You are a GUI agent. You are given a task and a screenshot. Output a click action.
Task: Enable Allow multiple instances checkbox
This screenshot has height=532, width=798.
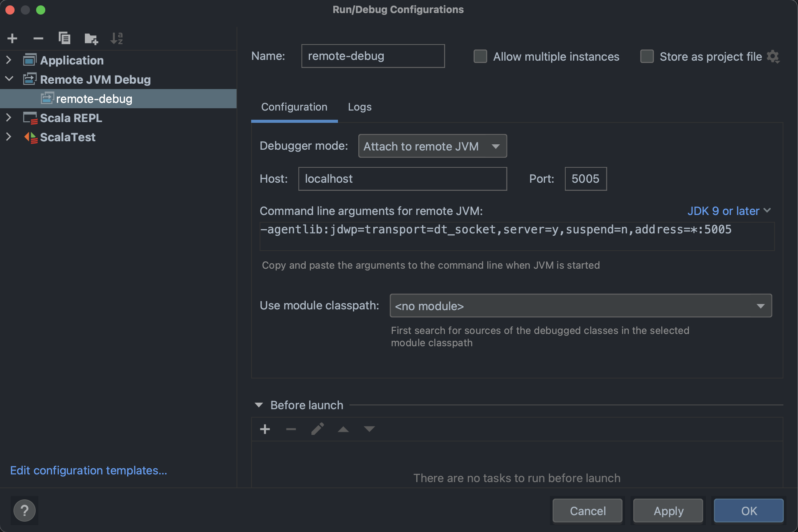pos(480,56)
